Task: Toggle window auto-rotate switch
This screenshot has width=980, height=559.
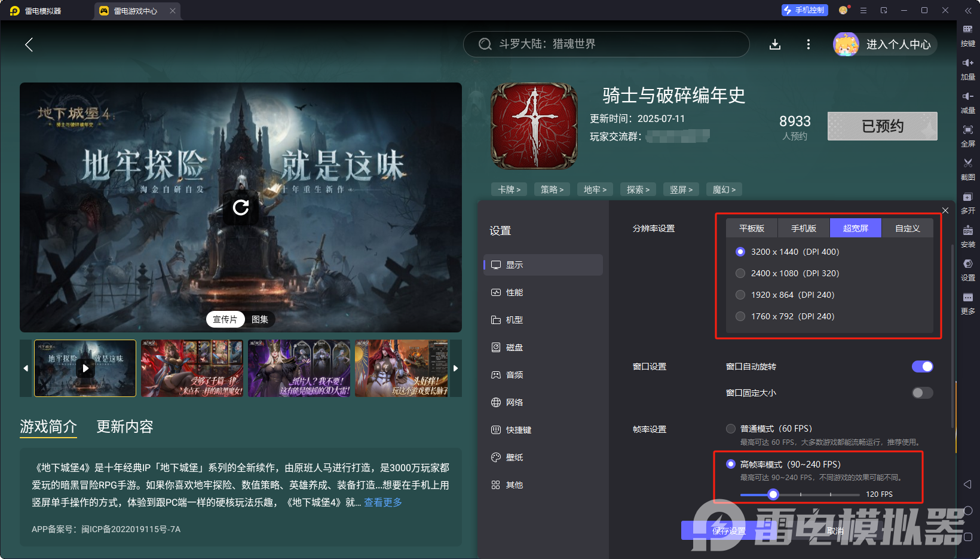Action: click(922, 366)
